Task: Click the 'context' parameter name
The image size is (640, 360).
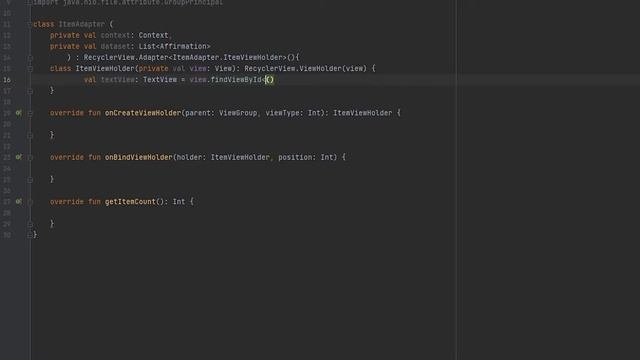Action: pos(115,35)
